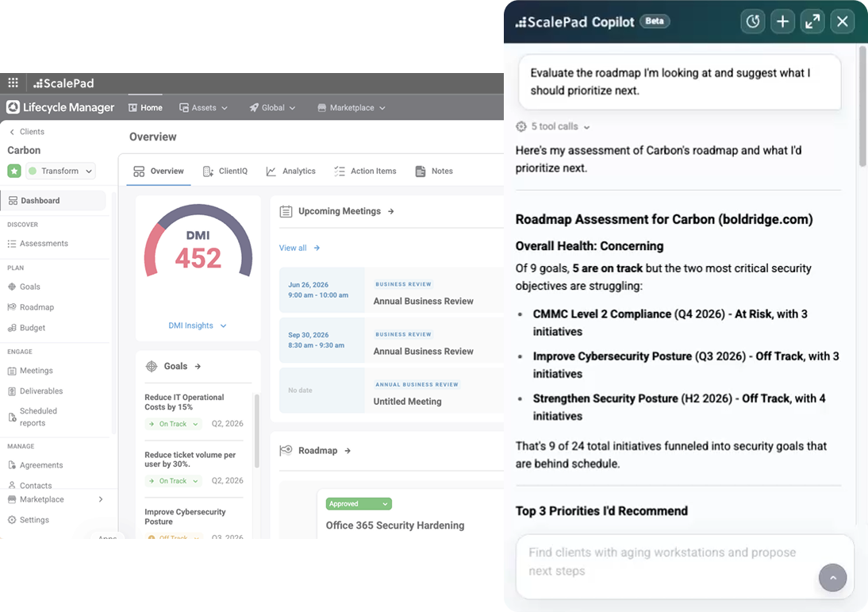Screen dimensions: 868x612
Task: Click the Upcoming Meetings calendar icon
Action: point(286,212)
